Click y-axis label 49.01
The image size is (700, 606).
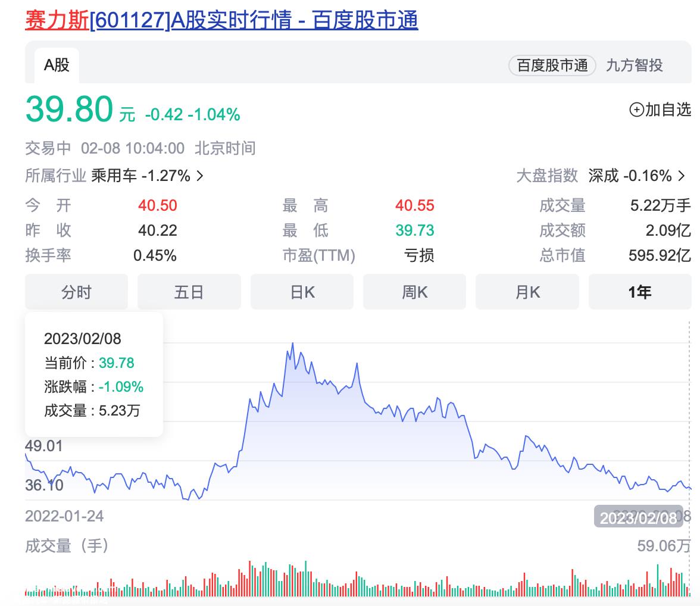(44, 446)
